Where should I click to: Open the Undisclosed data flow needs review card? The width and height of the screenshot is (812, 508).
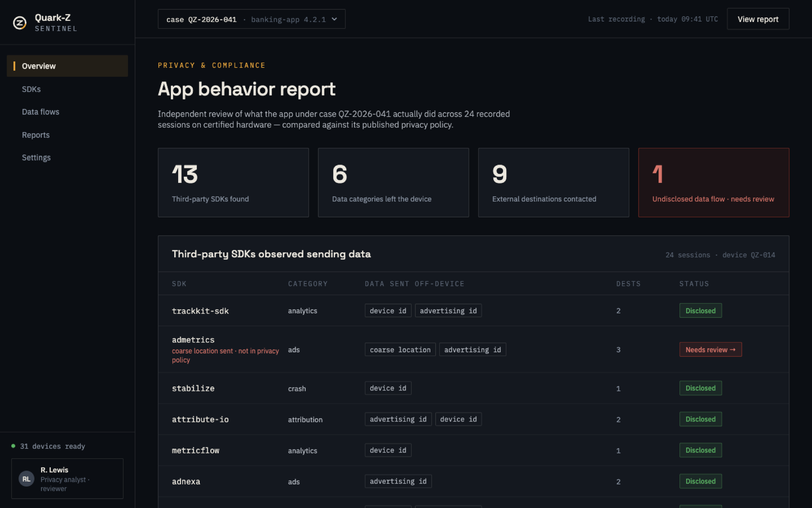[x=713, y=182]
